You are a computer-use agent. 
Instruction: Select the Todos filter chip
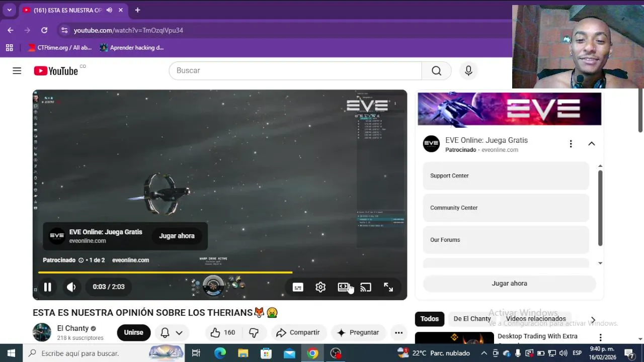(x=430, y=319)
